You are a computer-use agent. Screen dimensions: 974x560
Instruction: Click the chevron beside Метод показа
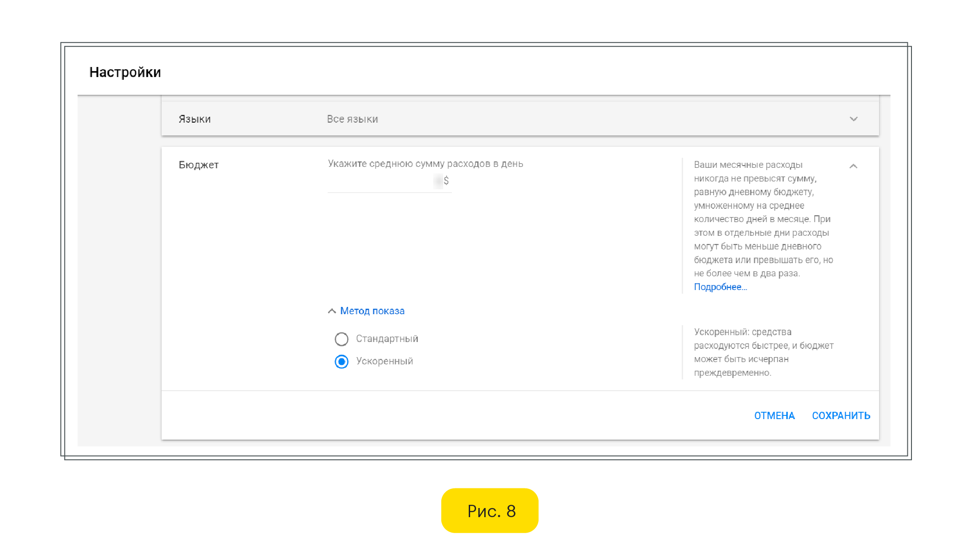coord(332,311)
